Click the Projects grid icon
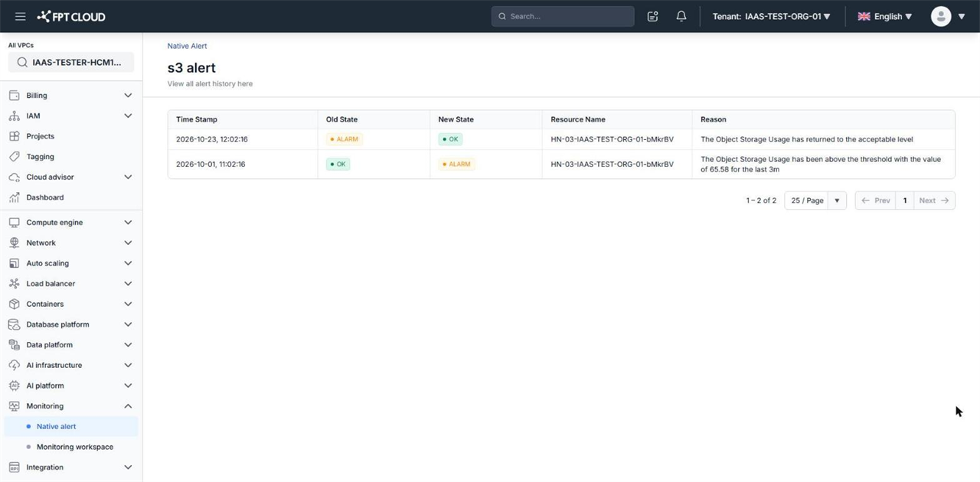The height and width of the screenshot is (482, 980). click(x=14, y=136)
